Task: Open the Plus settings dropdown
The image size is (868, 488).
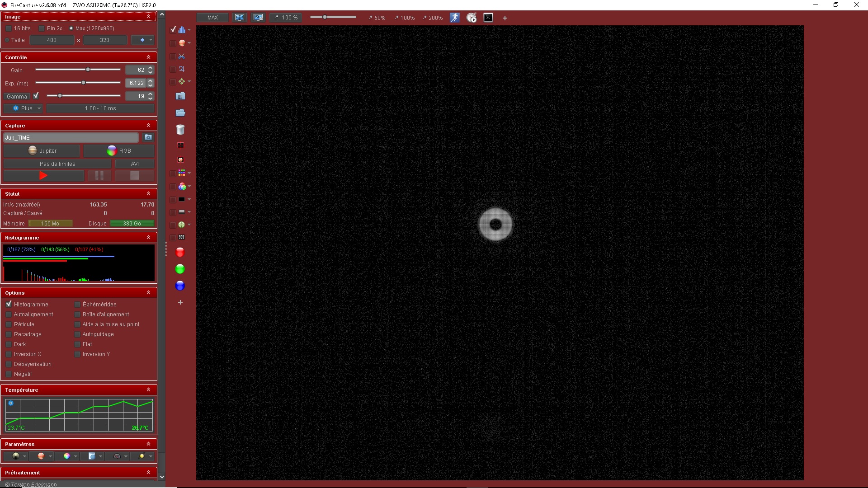Action: [x=23, y=108]
